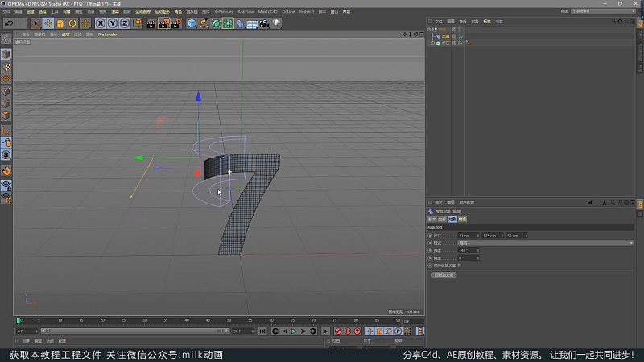Screen dimensions: 644x362
Task: Click Play Forward green button
Action: pos(294,331)
